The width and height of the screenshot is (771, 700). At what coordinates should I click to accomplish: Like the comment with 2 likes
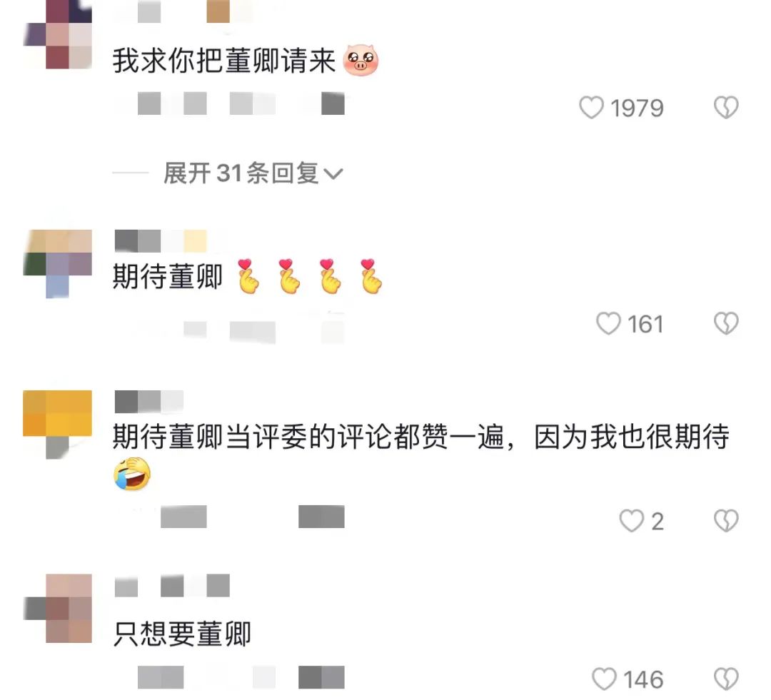[631, 521]
